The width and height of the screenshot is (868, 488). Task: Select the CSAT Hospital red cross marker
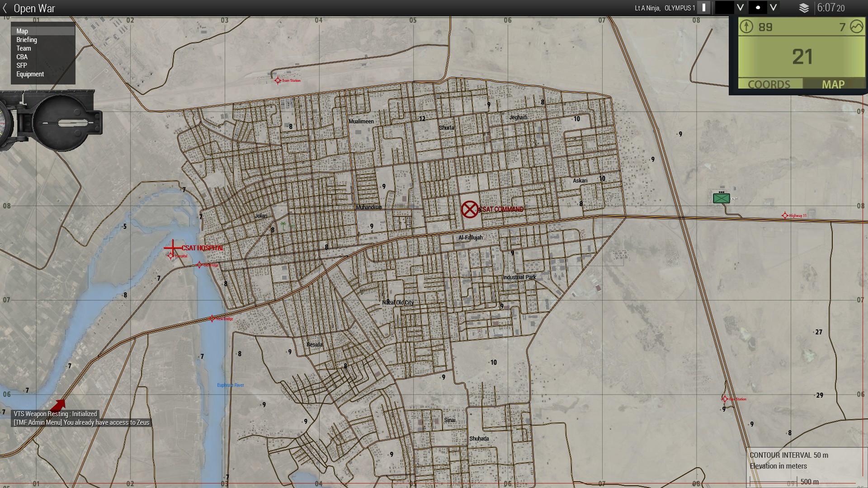[172, 248]
